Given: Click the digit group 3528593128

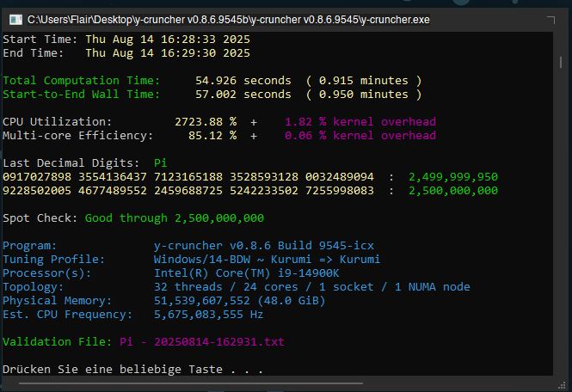Looking at the screenshot, I should [264, 177].
